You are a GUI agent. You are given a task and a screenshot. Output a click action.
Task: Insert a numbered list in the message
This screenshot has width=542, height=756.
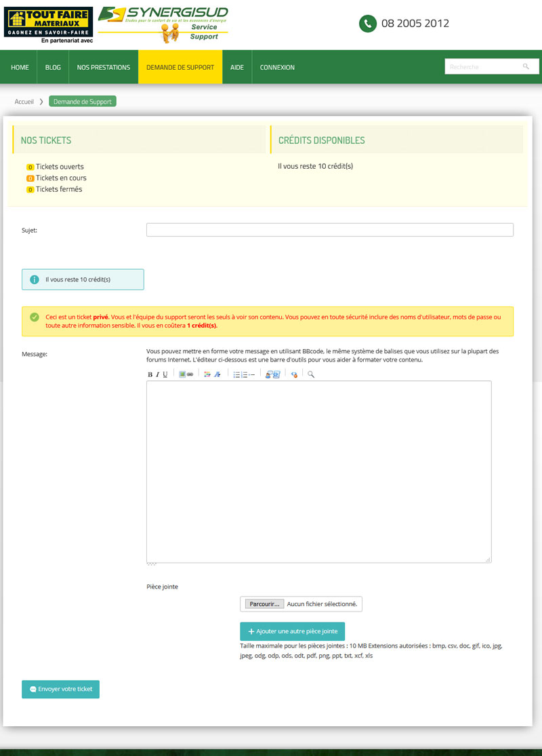244,374
